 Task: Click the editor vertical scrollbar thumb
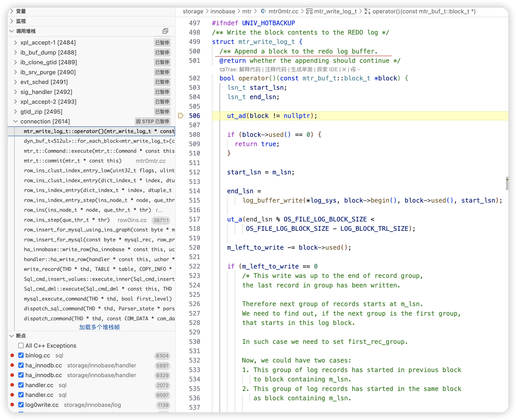[507, 183]
